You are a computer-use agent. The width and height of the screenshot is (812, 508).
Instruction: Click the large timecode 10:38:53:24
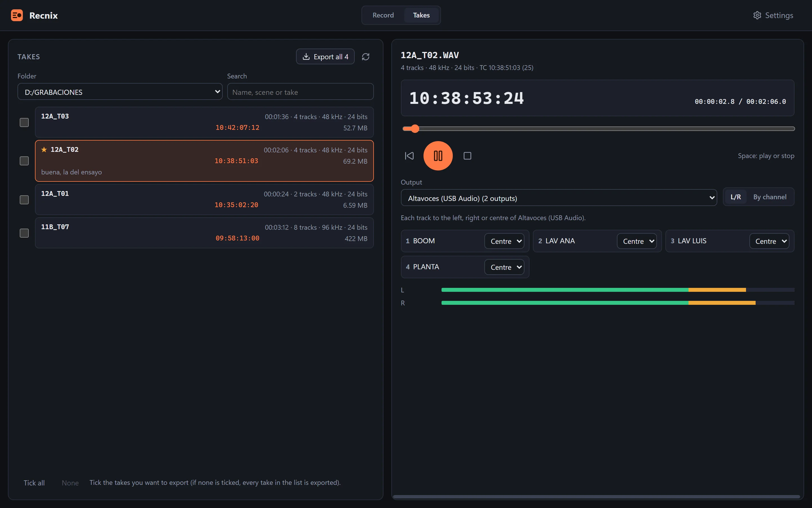[x=466, y=98]
